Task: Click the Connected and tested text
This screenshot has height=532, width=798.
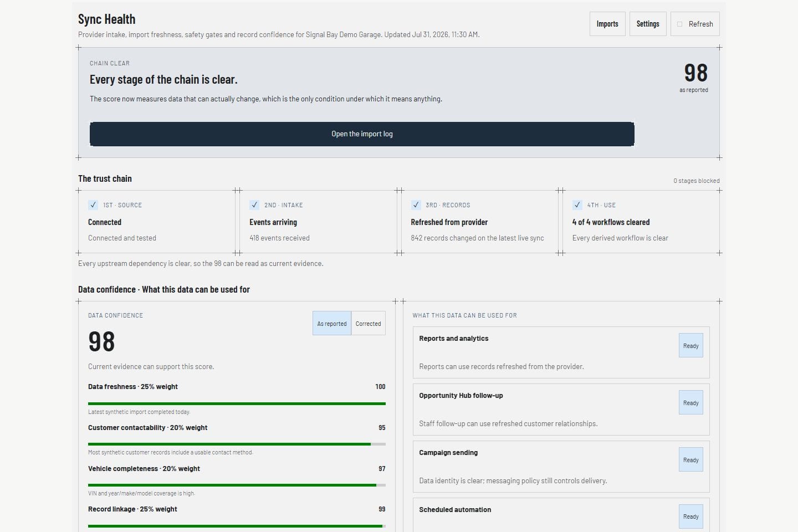Action: click(x=122, y=238)
